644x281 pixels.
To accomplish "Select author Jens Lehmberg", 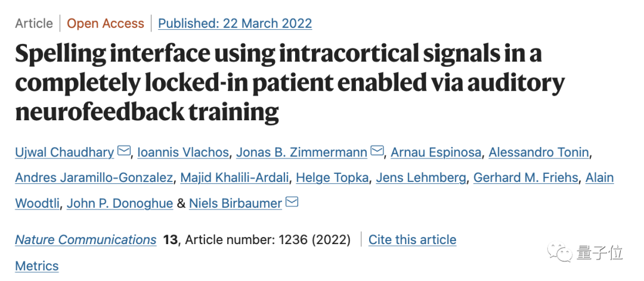I will 422,178.
